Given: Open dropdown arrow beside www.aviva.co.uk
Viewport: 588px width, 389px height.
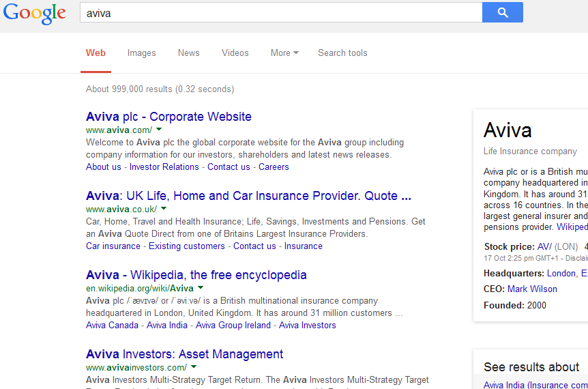Looking at the screenshot, I should pyautogui.click(x=164, y=208).
